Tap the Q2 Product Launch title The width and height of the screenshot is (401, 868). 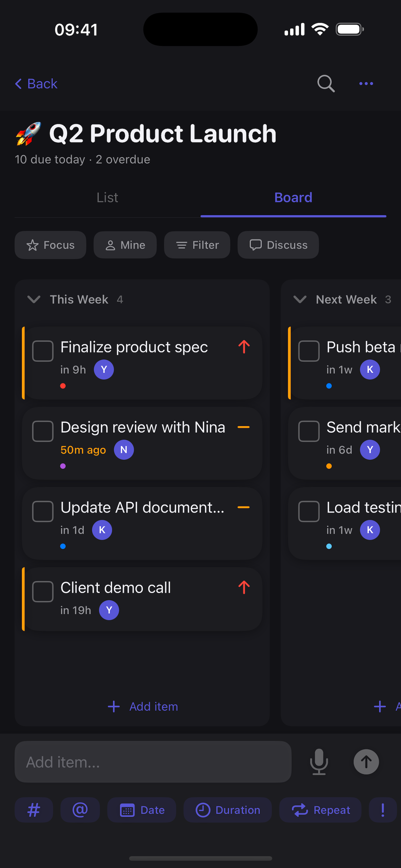click(x=163, y=134)
